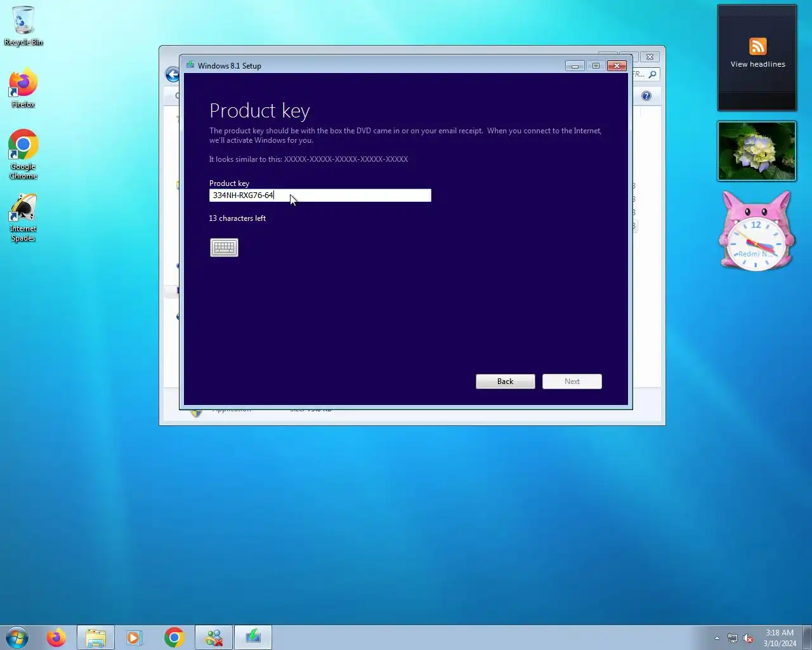Click the Chrome icon in the taskbar
The width and height of the screenshot is (812, 650).
(174, 637)
